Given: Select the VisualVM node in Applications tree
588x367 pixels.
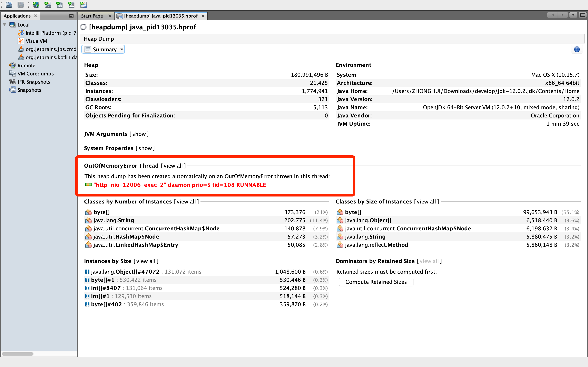Looking at the screenshot, I should click(x=36, y=41).
